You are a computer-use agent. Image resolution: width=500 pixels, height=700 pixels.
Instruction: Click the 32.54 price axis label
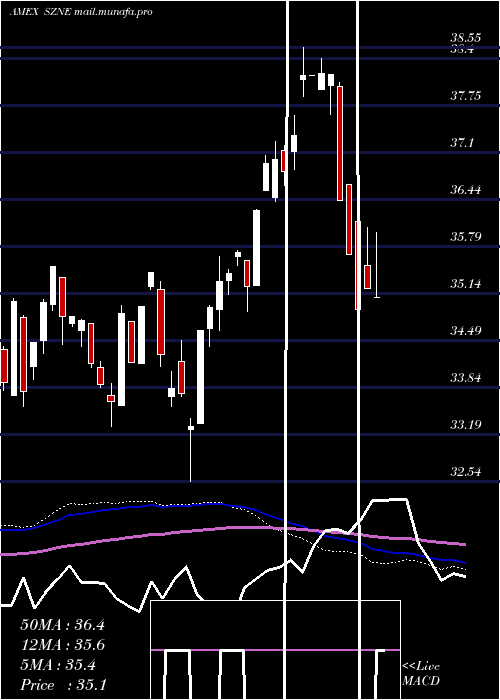pyautogui.click(x=466, y=471)
